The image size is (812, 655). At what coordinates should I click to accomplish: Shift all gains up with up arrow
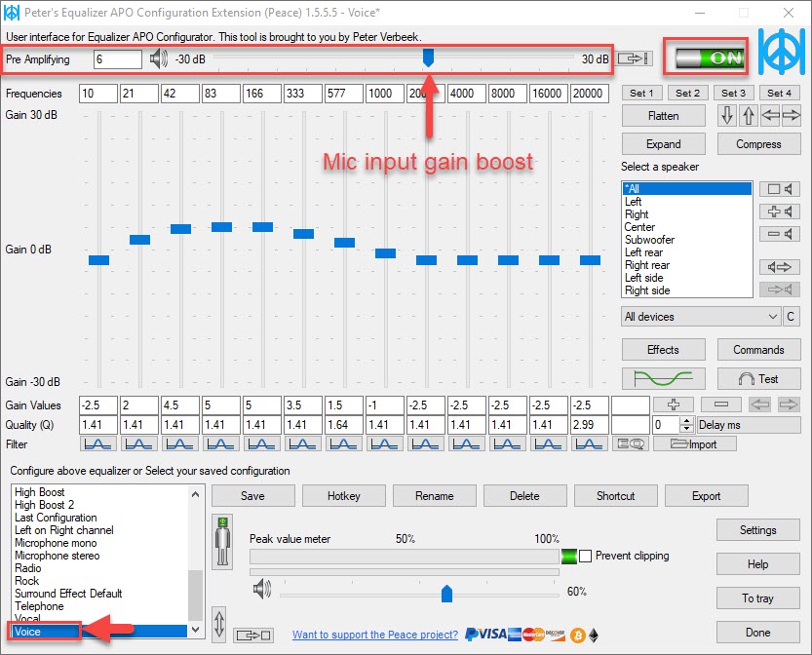tap(749, 115)
